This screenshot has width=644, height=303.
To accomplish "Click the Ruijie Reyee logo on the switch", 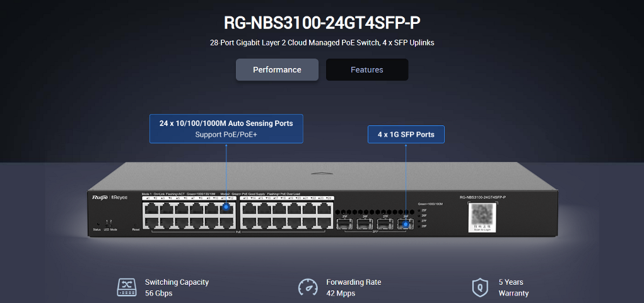I will [x=110, y=198].
